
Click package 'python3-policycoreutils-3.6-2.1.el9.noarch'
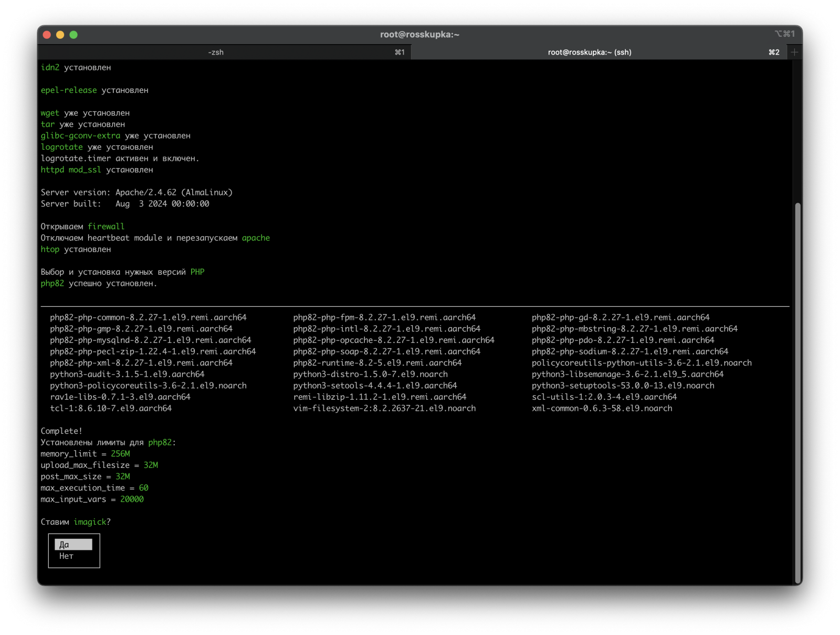click(148, 386)
